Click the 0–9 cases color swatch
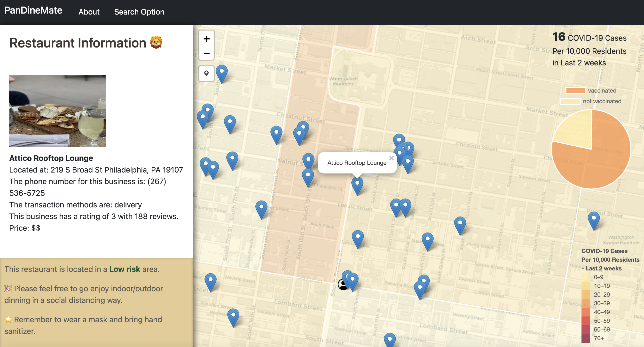The height and width of the screenshot is (347, 644). tap(586, 277)
